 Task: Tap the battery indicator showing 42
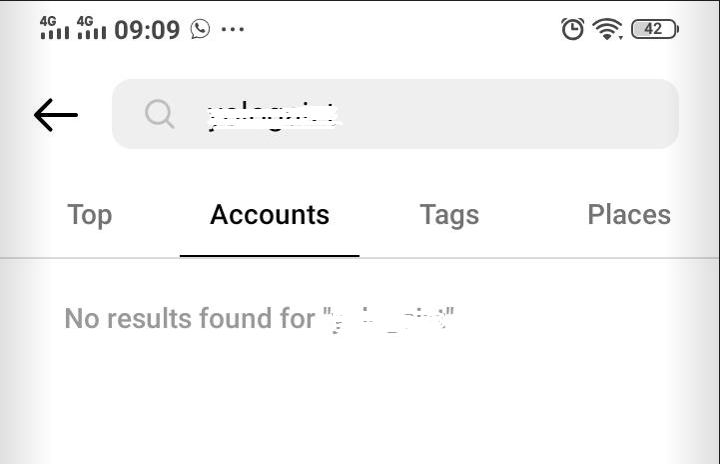tap(655, 29)
